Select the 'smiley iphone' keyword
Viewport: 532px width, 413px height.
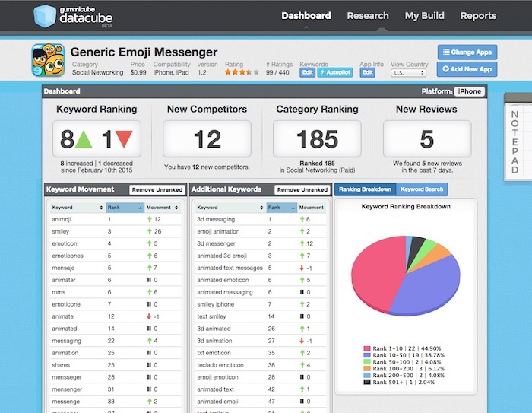click(215, 304)
